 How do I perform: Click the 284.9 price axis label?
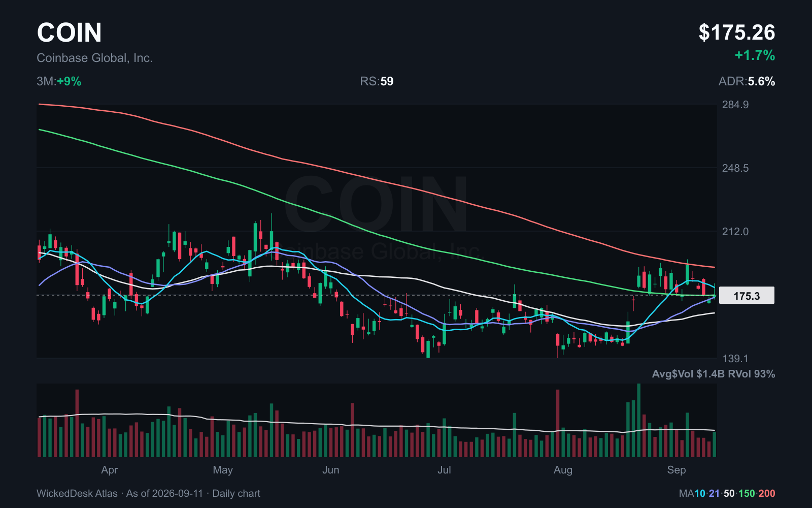pyautogui.click(x=735, y=105)
